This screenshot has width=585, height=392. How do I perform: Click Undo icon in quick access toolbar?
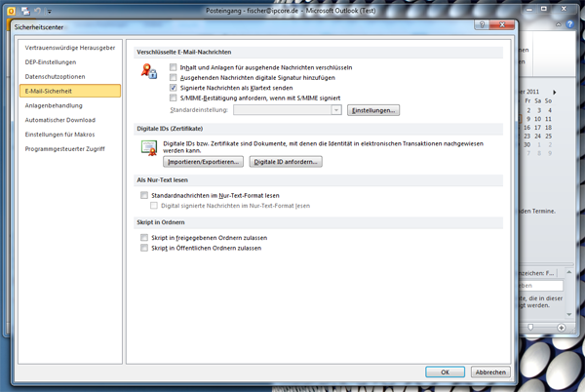pos(37,11)
